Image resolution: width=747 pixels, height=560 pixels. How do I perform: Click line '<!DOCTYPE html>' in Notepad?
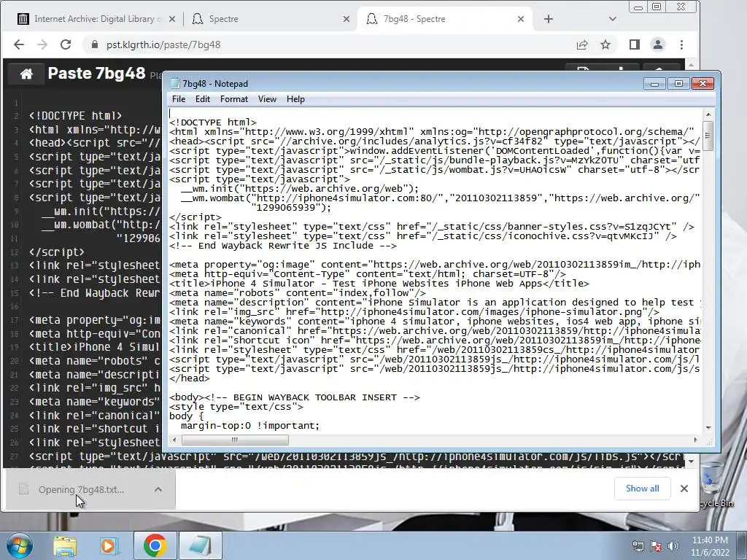[213, 122]
